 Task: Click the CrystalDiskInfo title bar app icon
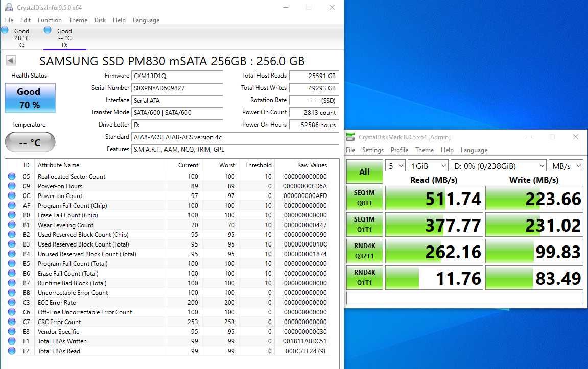[x=8, y=7]
